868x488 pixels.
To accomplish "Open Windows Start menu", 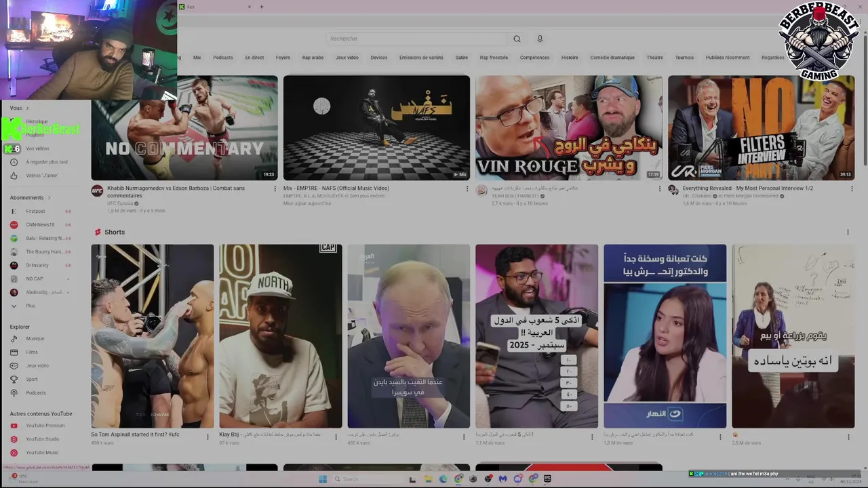I will point(323,479).
